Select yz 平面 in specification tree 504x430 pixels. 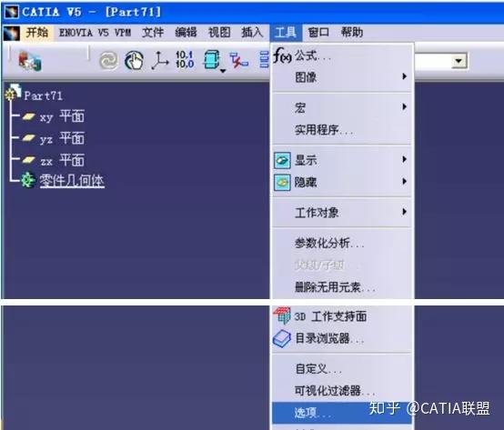(x=62, y=138)
